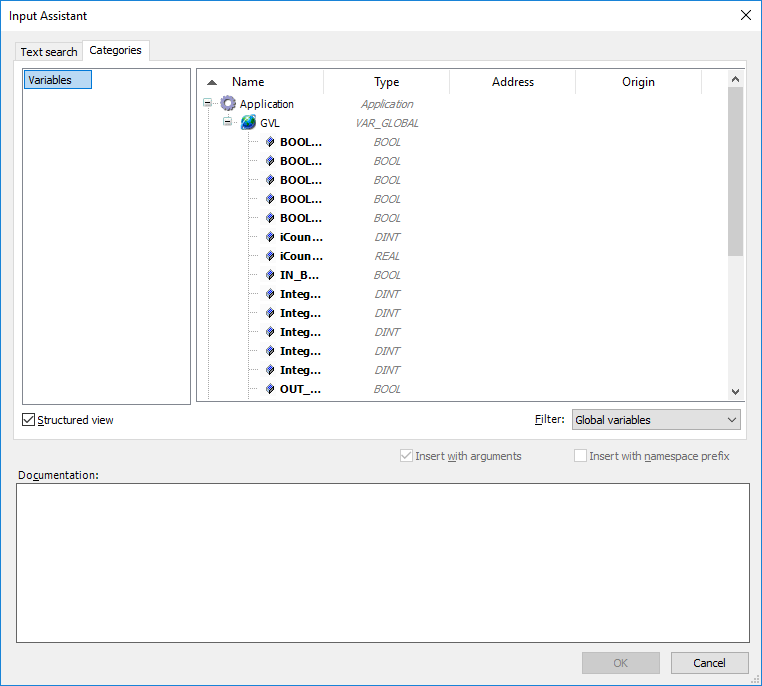
Task: Click the icon of the DINT-type iCoun variable
Action: coord(270,237)
